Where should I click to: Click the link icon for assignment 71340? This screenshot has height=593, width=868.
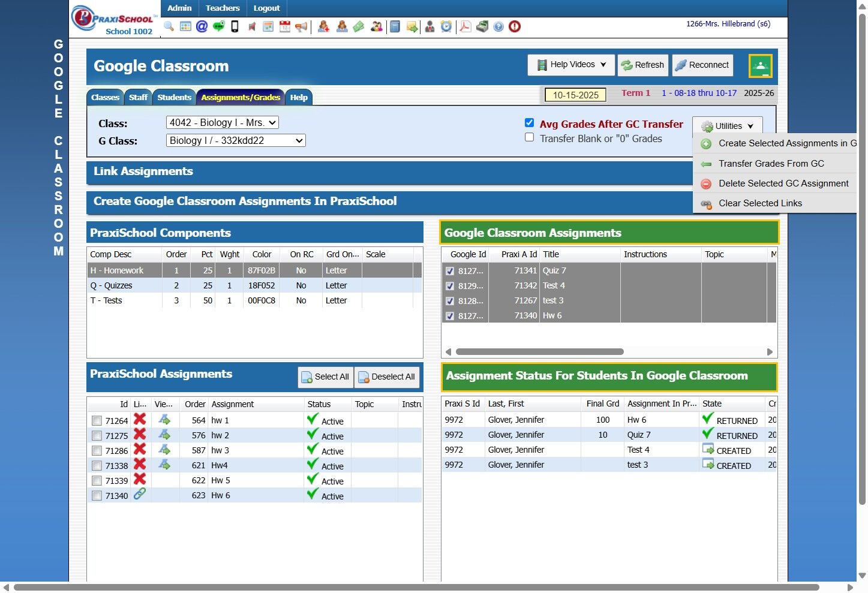[x=140, y=494]
